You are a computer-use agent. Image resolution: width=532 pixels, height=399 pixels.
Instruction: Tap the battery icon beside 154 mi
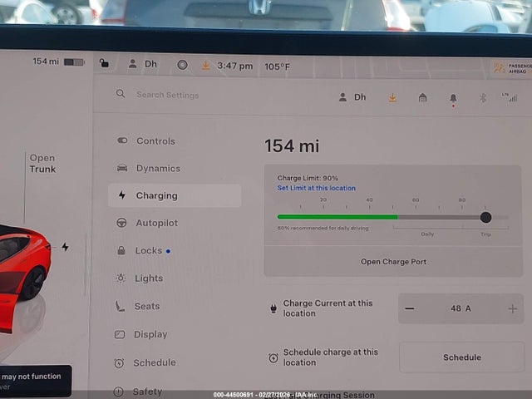coord(74,62)
